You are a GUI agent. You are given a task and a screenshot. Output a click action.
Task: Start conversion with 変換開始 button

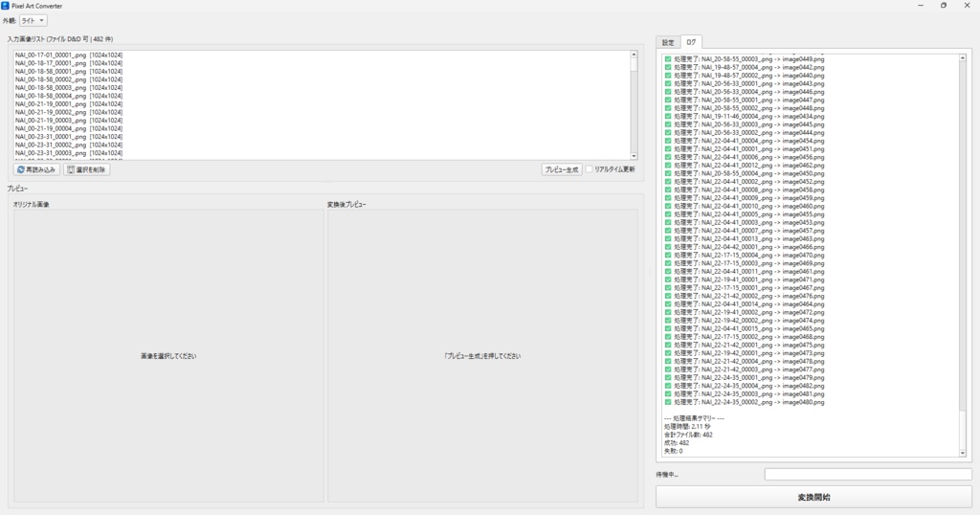click(813, 498)
